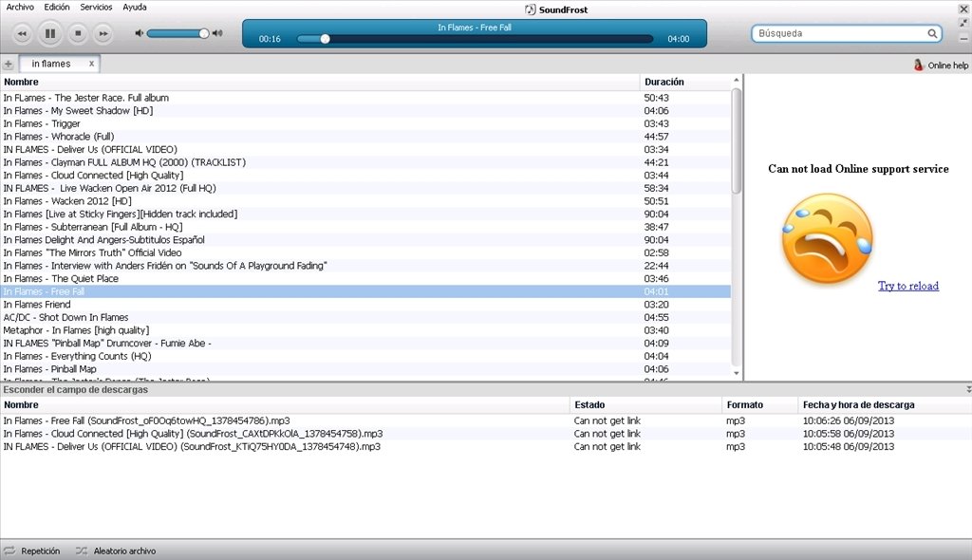Viewport: 972px width, 560px height.
Task: Select 'In Flames - Whoracle (Full)' row
Action: 365,137
